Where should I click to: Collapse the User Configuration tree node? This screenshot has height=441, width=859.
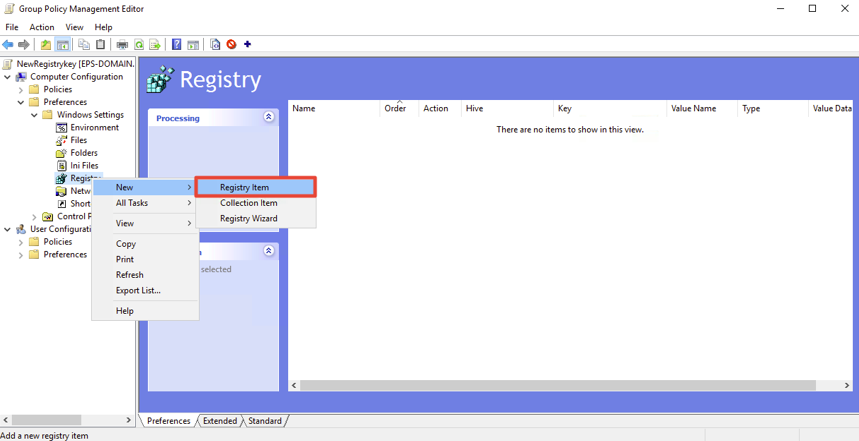point(8,229)
